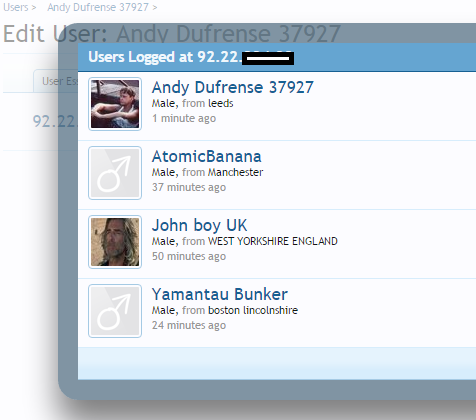Viewport: 476px width, 420px height.
Task: Visit John boy UK profile link
Action: point(199,225)
